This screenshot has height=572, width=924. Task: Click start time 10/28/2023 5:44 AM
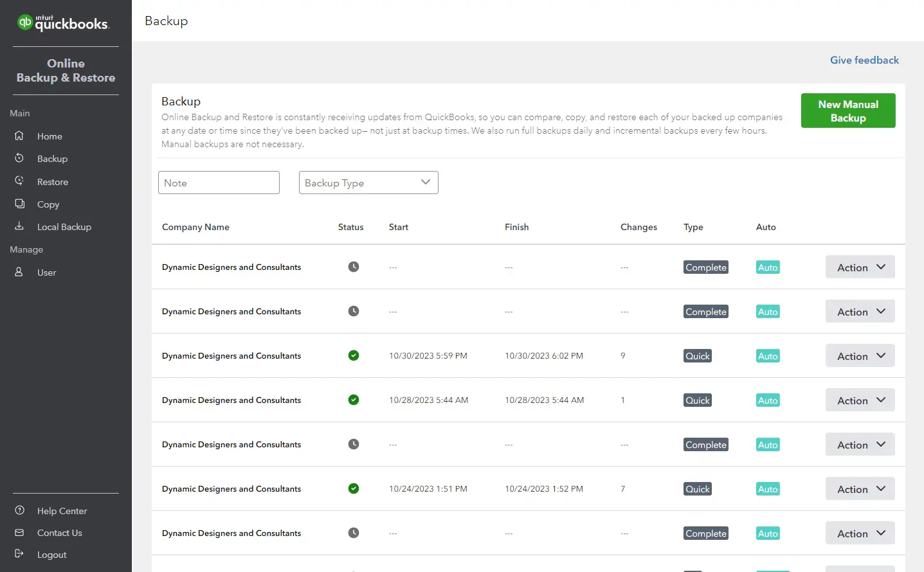tap(429, 400)
